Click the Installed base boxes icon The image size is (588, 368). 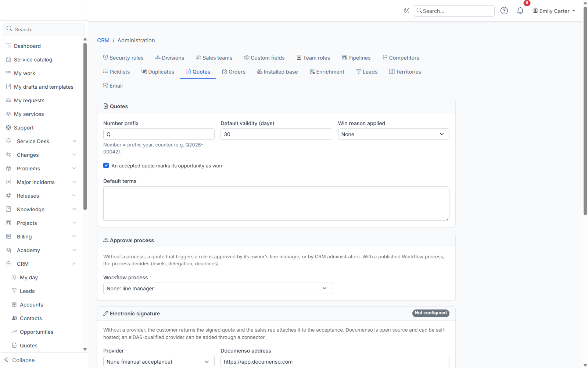pyautogui.click(x=260, y=71)
